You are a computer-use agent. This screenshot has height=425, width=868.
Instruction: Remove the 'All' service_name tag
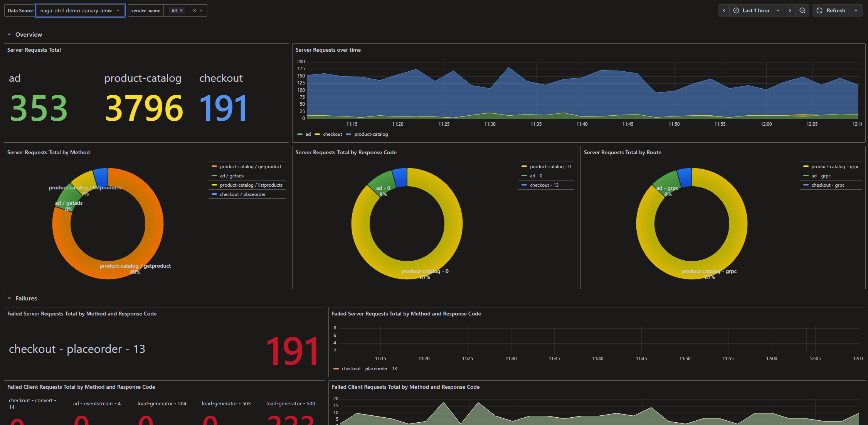point(181,10)
